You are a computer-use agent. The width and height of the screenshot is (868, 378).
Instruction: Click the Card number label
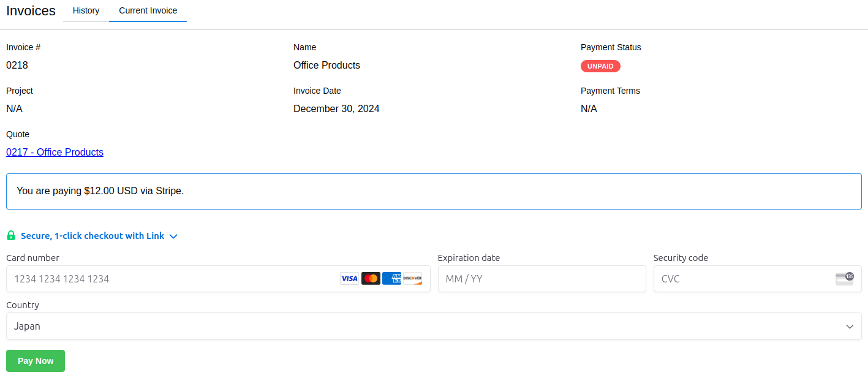[32, 258]
